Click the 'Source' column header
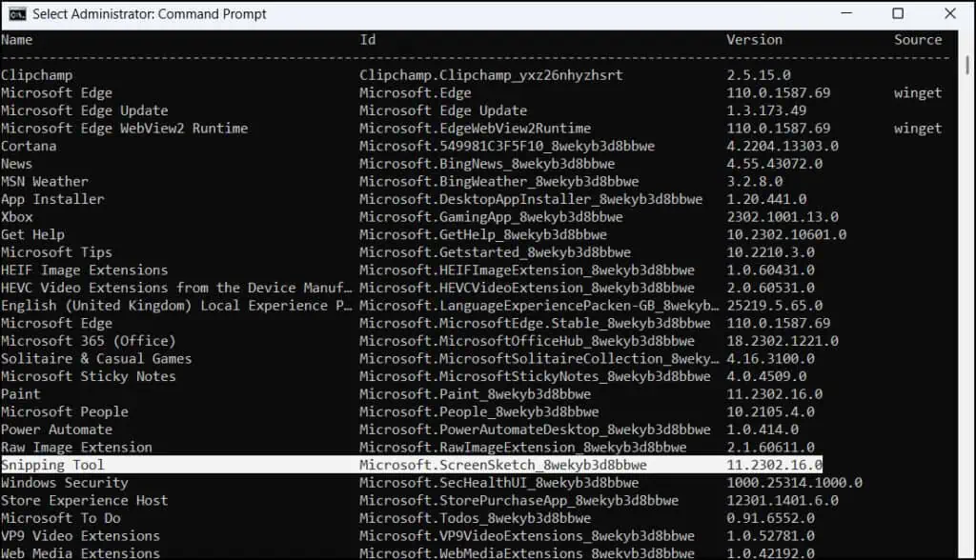 (x=918, y=40)
